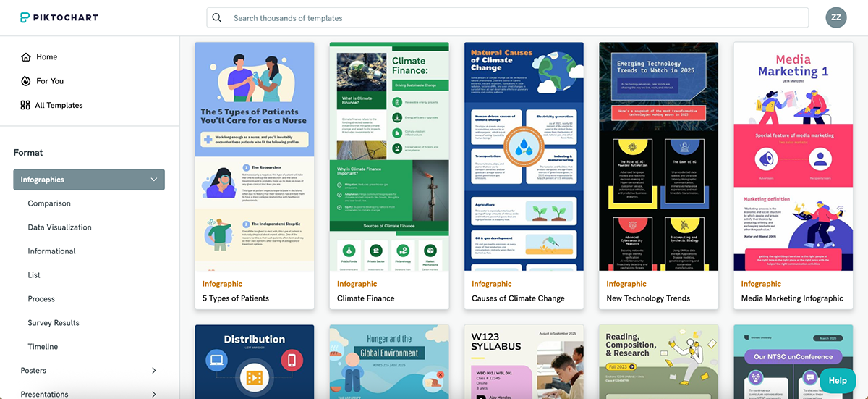Open the Posters format category
Screen dimensions: 868x399
[x=33, y=371]
